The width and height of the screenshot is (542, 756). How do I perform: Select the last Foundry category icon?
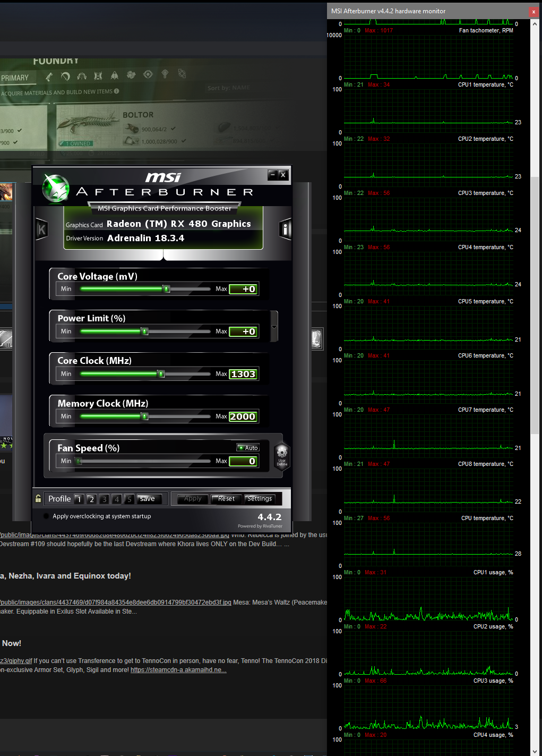pyautogui.click(x=182, y=73)
